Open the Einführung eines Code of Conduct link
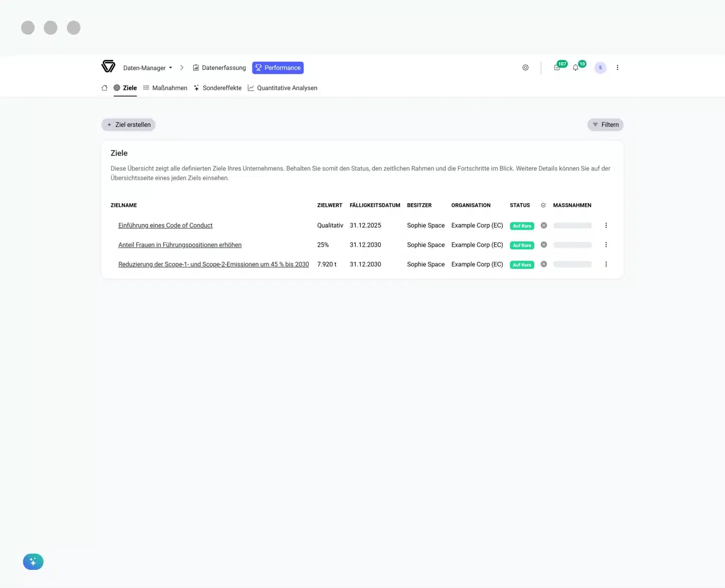 click(x=165, y=225)
